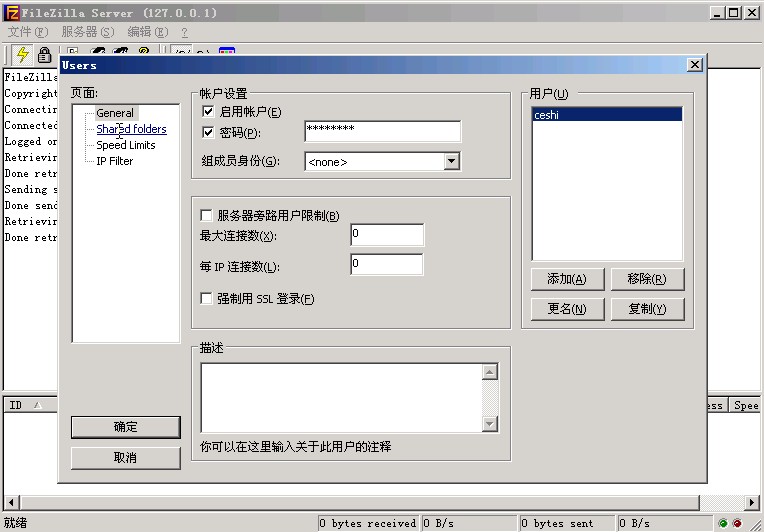Viewport: 764px width, 532px height.
Task: Select the Shared folders page
Action: pyautogui.click(x=132, y=129)
